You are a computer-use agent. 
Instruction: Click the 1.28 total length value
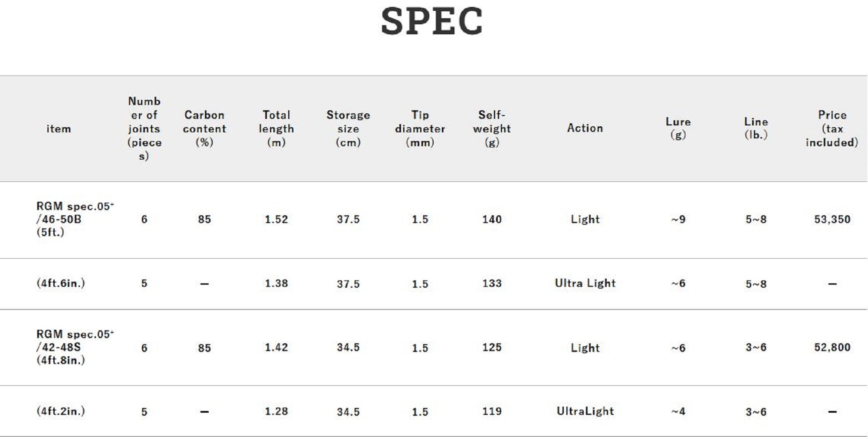[276, 411]
